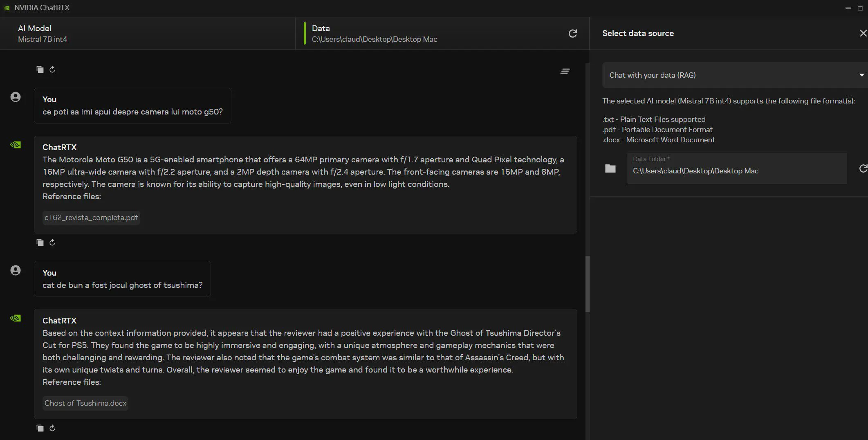Click the 'Reference files:' label under the Ghost of Tsushima answer

(72, 382)
